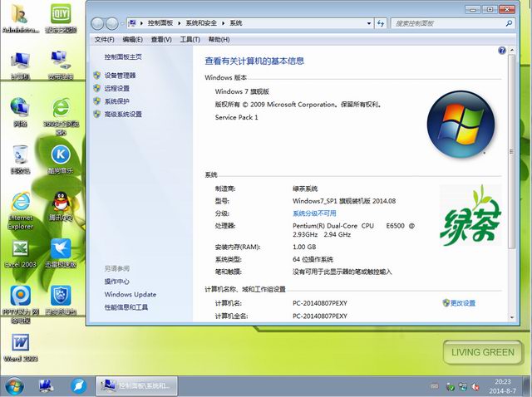Open the Word 2003 desktop icon
This screenshot has width=532, height=397.
coord(20,348)
